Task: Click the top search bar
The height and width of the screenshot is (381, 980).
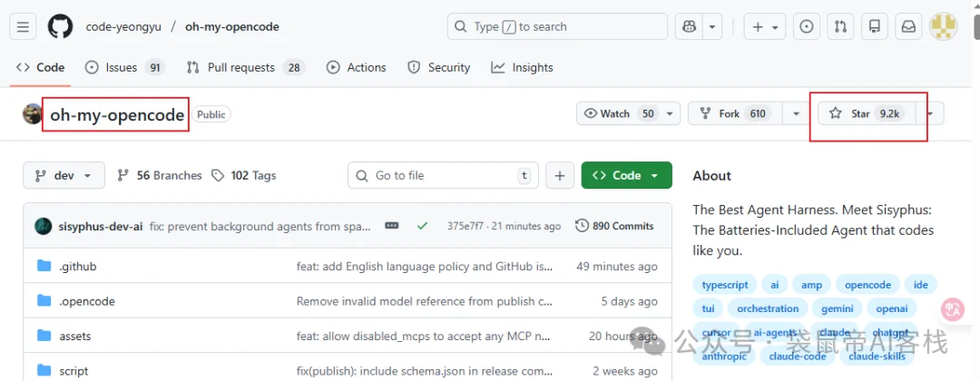Action: click(557, 27)
